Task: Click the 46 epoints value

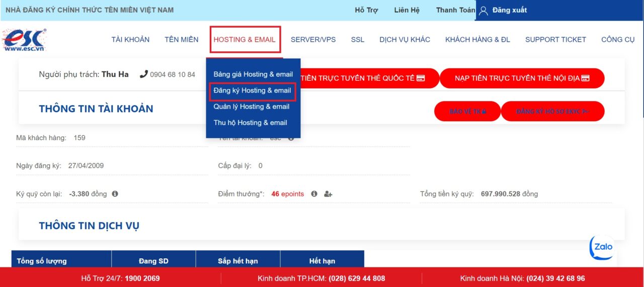Action: 288,194
